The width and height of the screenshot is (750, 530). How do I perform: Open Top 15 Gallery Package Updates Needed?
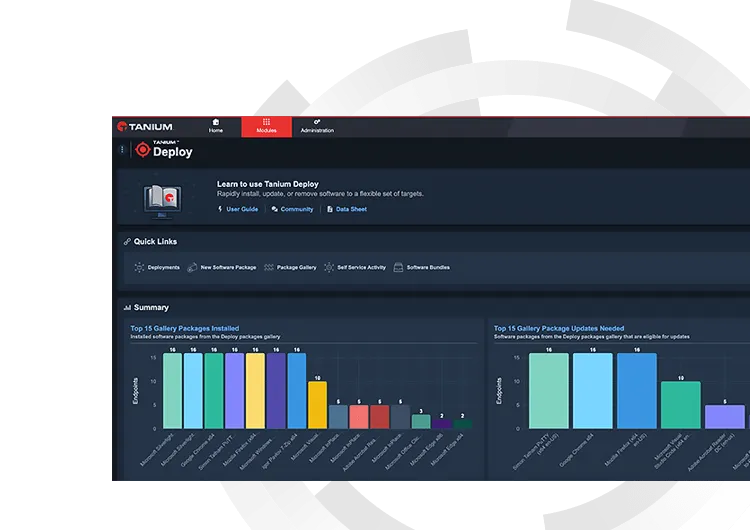[x=559, y=328]
